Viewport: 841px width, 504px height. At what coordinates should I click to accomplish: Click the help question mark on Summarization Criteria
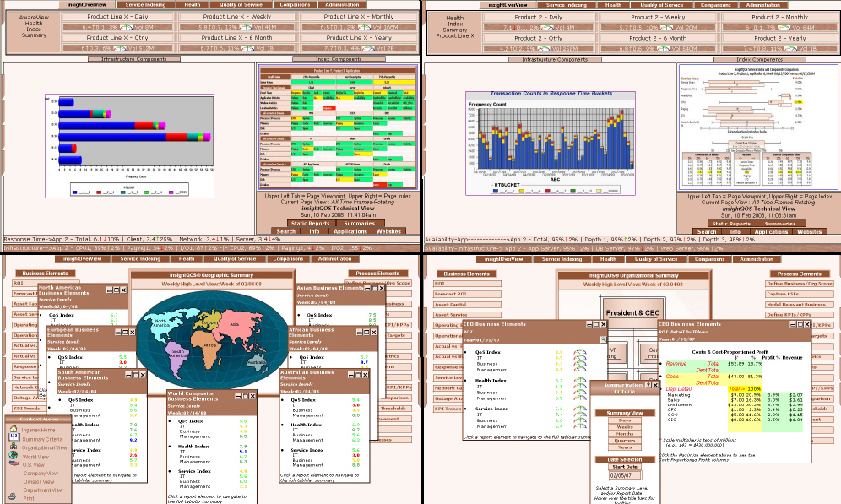(x=648, y=384)
